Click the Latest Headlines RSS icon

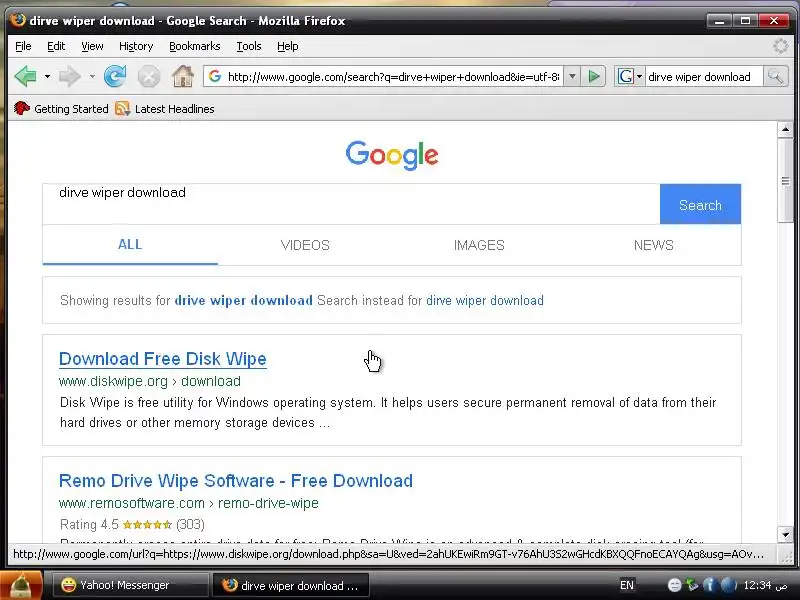pos(122,108)
